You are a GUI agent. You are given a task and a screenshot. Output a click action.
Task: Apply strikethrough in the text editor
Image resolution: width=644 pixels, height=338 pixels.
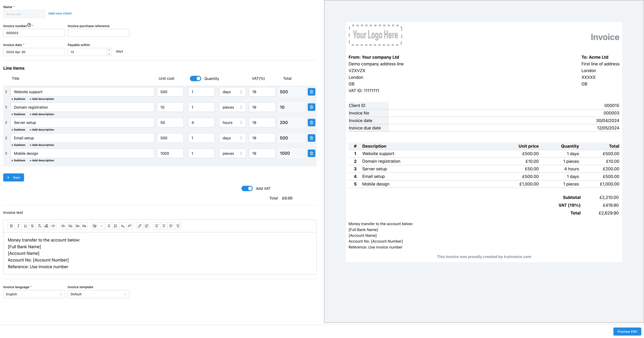[32, 226]
